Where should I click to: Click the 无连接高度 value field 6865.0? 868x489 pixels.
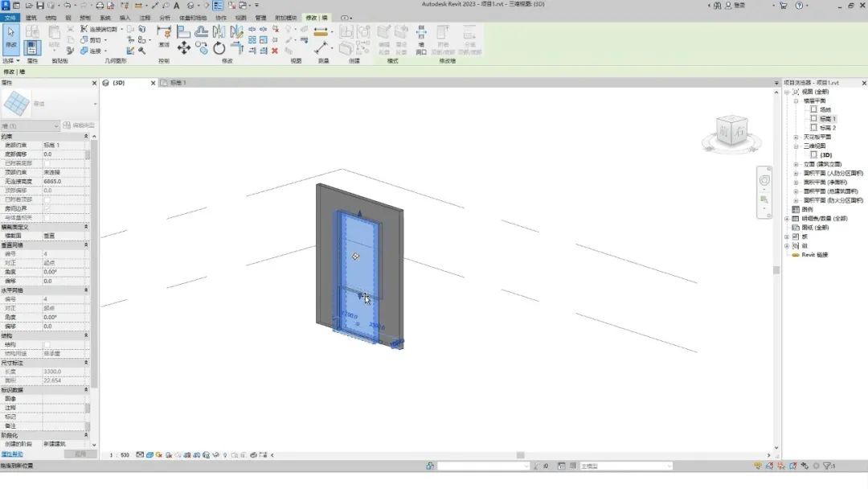tap(65, 182)
